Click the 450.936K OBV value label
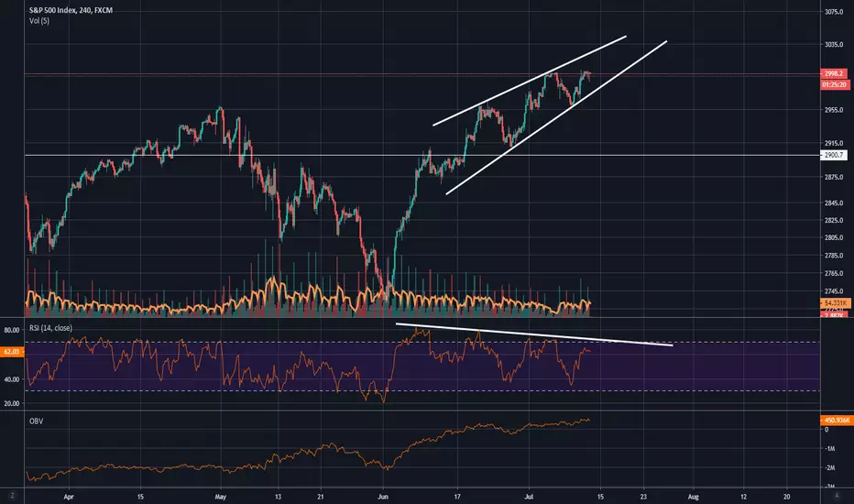This screenshot has width=854, height=504. click(837, 420)
